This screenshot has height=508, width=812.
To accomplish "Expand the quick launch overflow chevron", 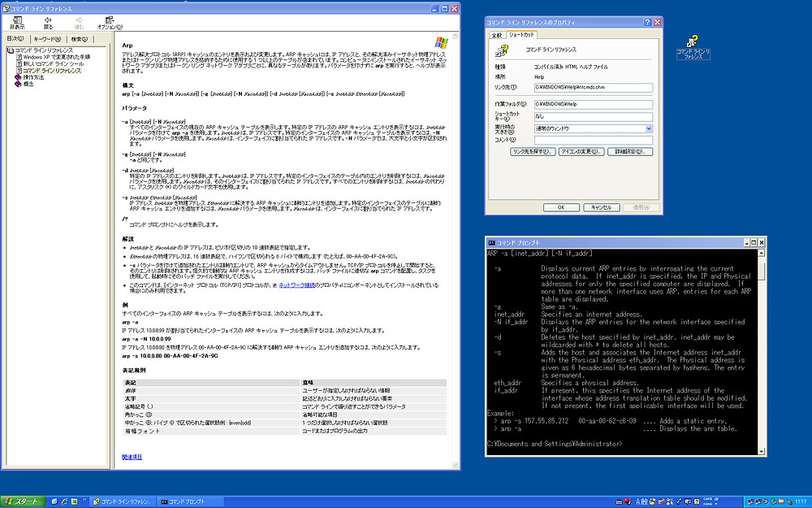I will (84, 500).
